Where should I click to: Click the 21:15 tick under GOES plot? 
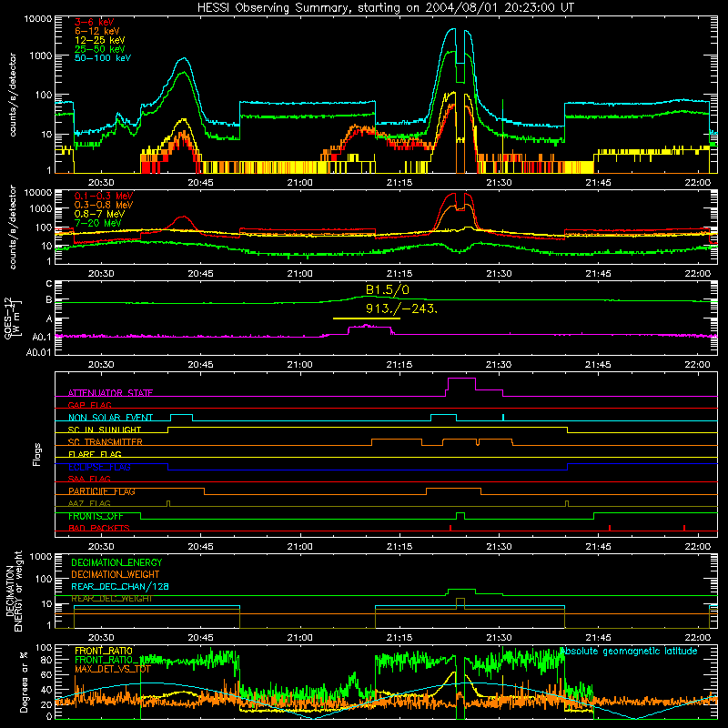pyautogui.click(x=399, y=365)
